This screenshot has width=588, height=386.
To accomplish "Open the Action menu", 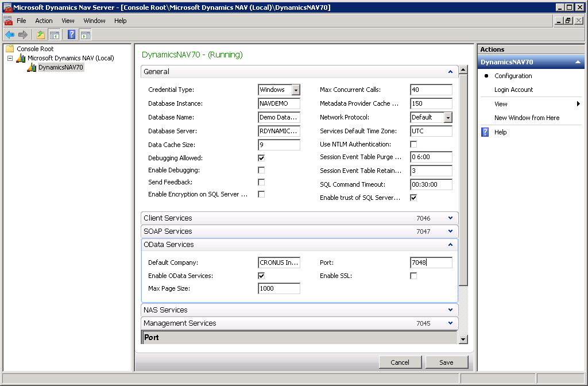I will coord(44,21).
